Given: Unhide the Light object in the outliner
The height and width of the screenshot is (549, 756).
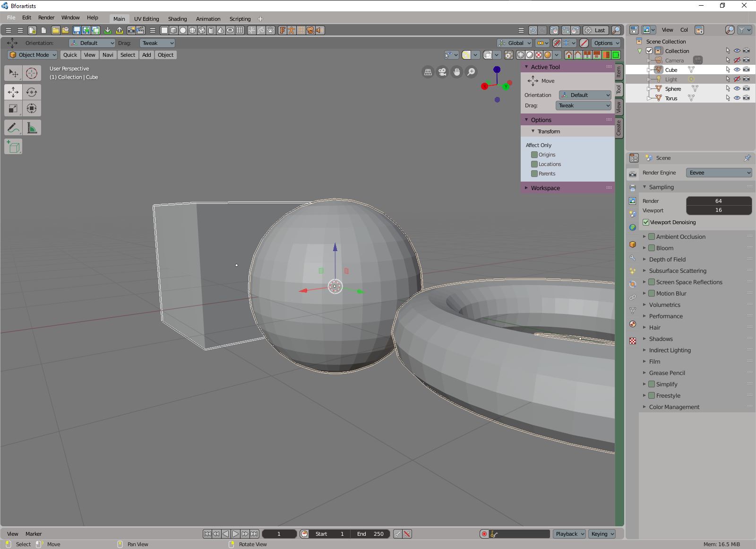Looking at the screenshot, I should (737, 79).
